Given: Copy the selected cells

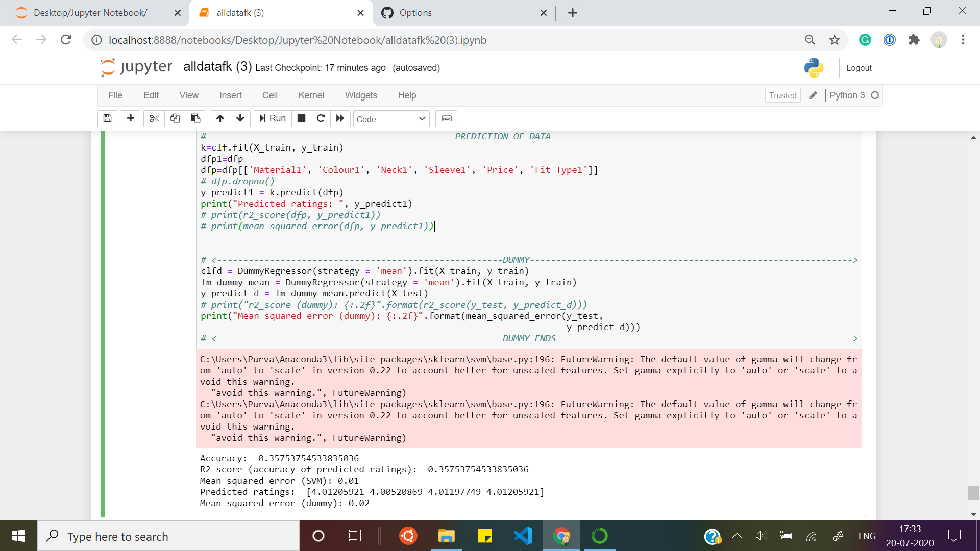Looking at the screenshot, I should (175, 118).
